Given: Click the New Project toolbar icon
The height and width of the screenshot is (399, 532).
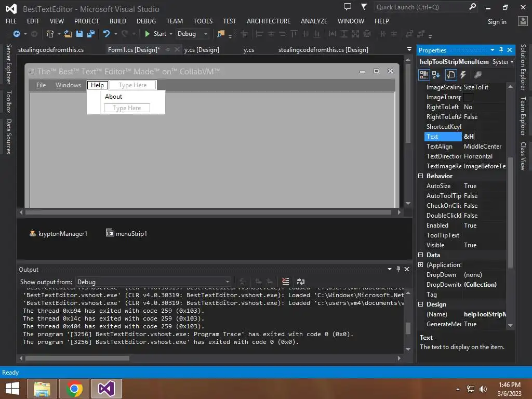Looking at the screenshot, I should [x=50, y=34].
